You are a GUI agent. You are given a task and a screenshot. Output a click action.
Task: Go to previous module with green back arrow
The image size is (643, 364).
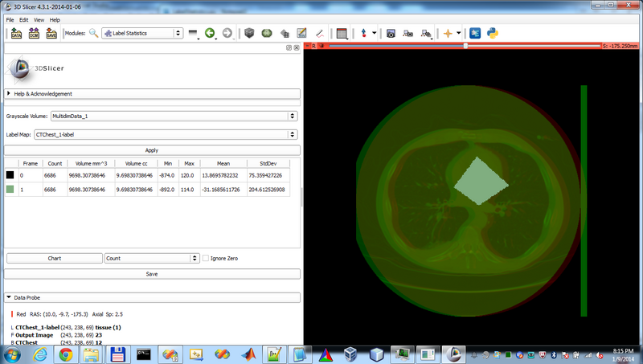coord(210,33)
